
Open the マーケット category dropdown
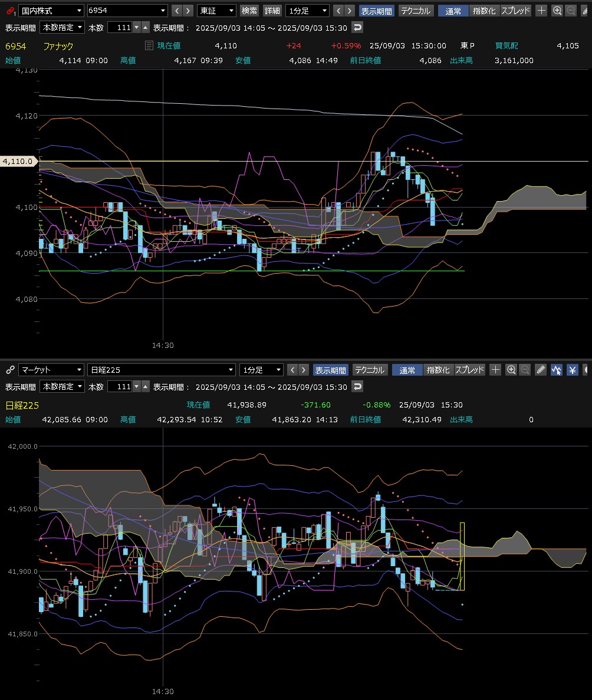pyautogui.click(x=51, y=370)
